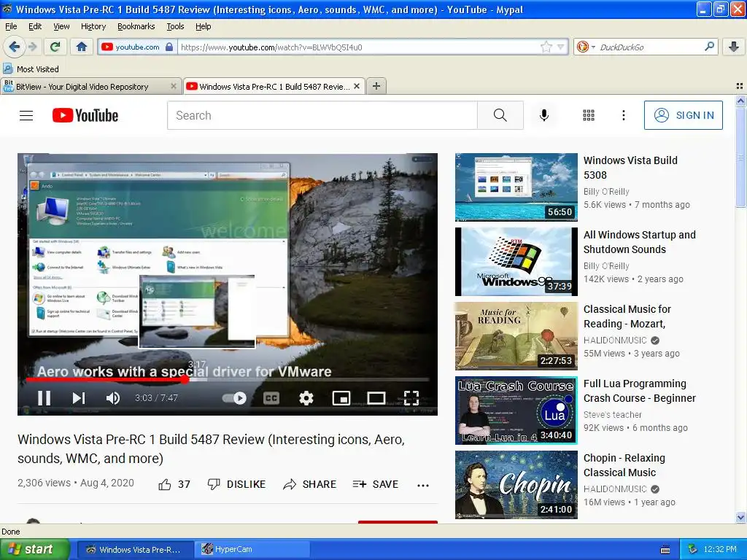Click in the YouTube Search field
This screenshot has width=747, height=560.
click(322, 115)
